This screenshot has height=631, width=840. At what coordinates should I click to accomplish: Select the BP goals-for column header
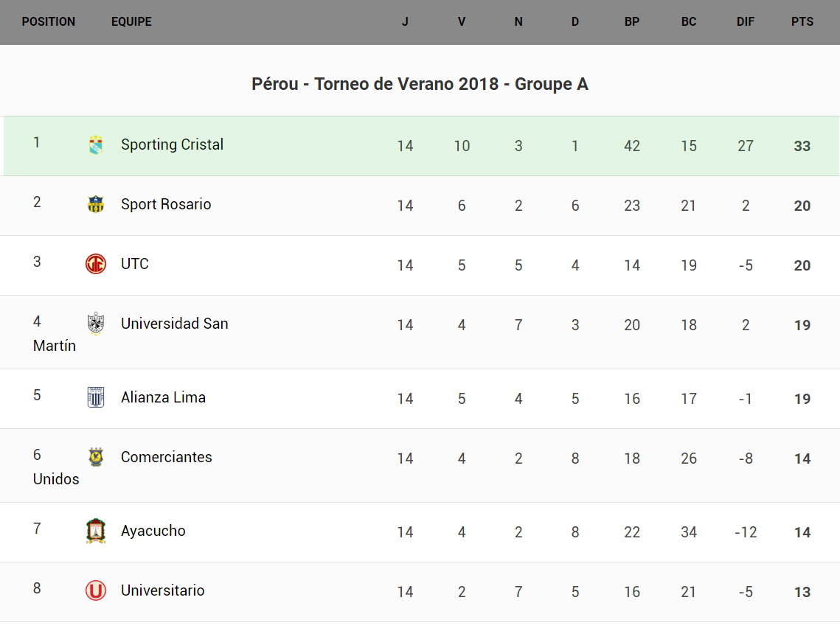pos(632,22)
